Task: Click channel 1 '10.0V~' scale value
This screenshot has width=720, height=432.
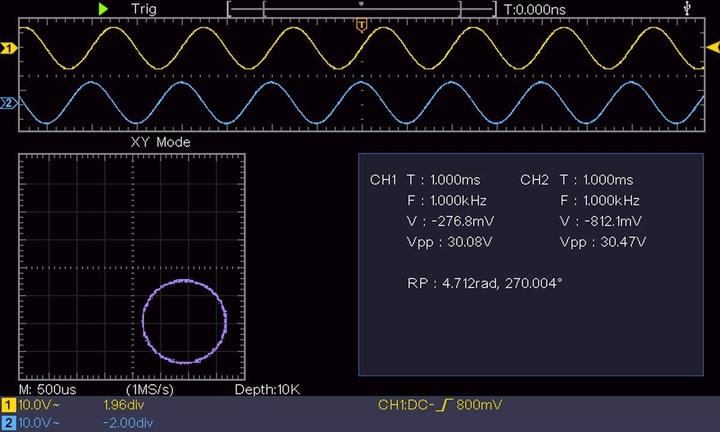Action: pos(39,405)
